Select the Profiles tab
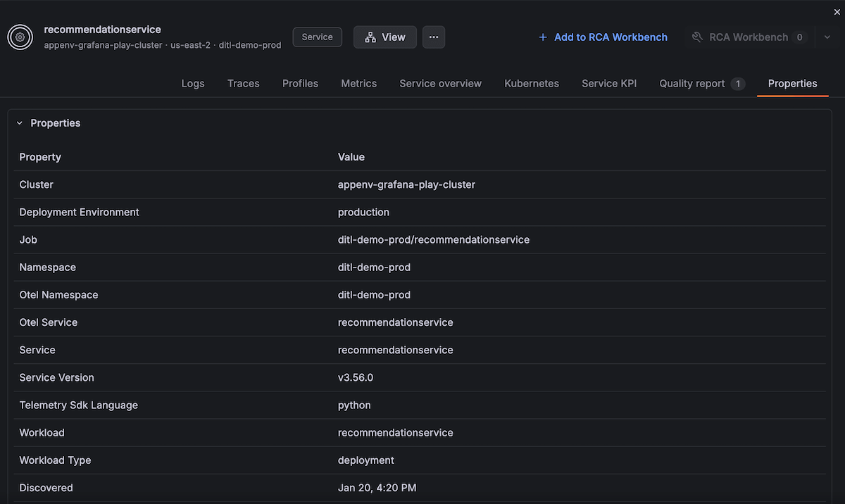This screenshot has width=845, height=504. [x=300, y=83]
